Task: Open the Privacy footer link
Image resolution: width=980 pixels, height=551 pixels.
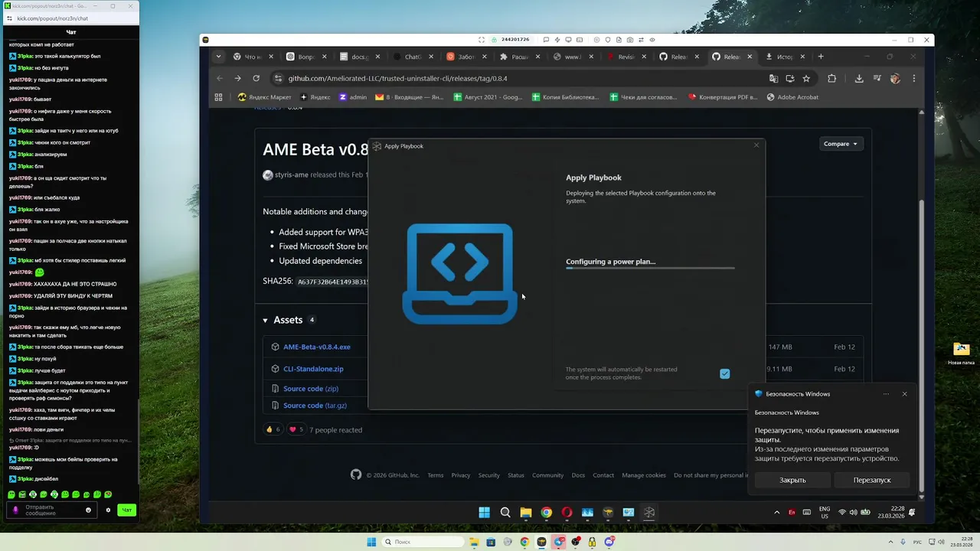Action: (461, 475)
